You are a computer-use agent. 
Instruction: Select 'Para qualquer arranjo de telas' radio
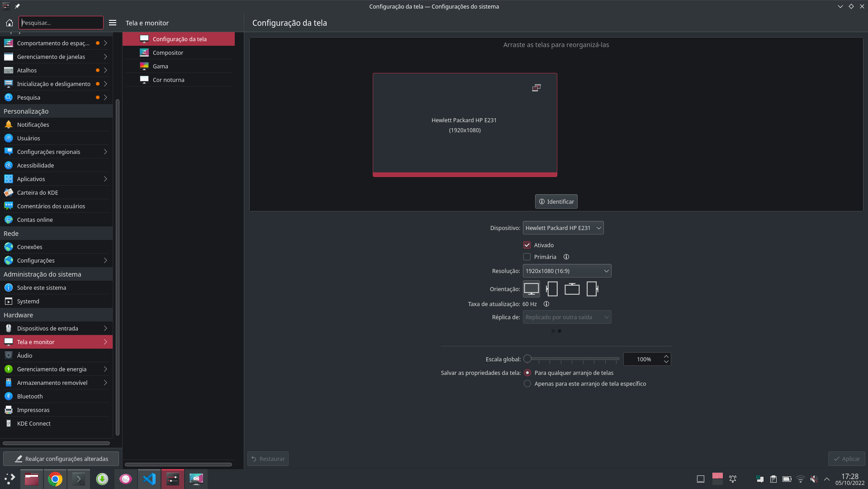[527, 373]
